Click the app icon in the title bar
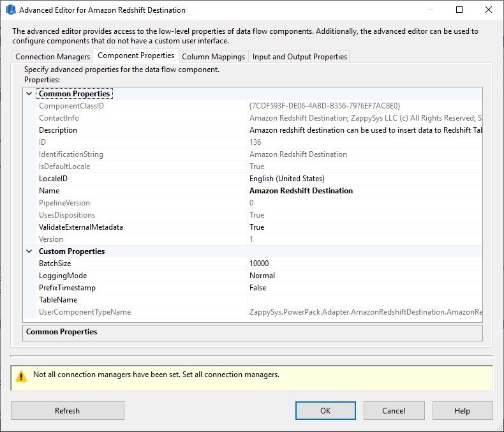Image resolution: width=504 pixels, height=432 pixels. (11, 10)
